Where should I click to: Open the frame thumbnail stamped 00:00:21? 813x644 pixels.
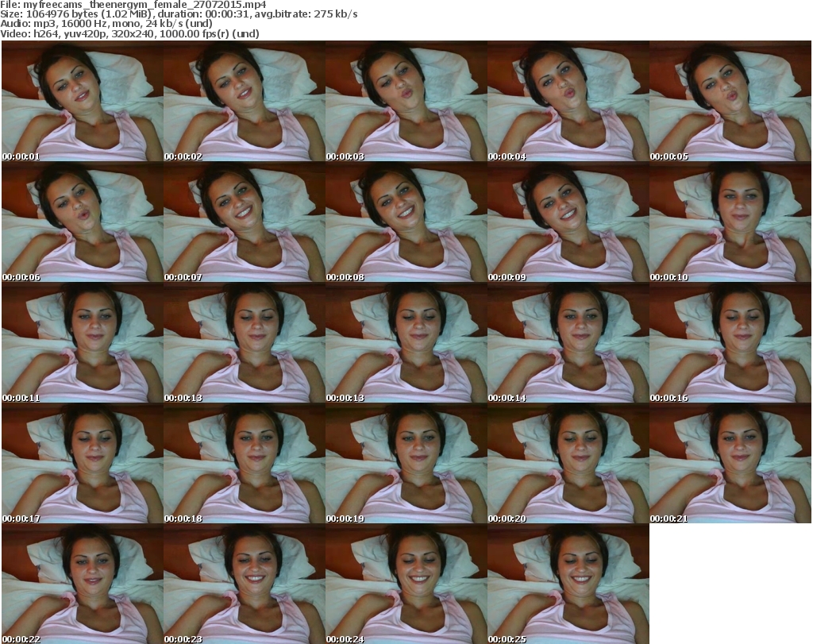pos(730,463)
